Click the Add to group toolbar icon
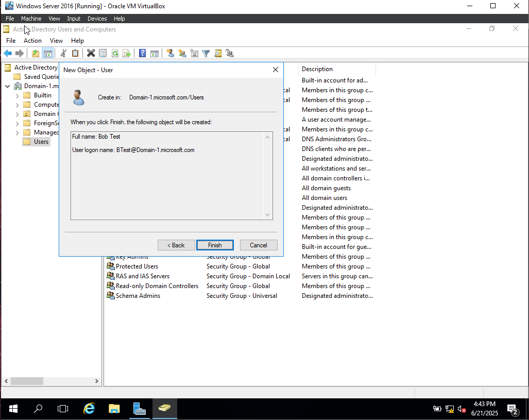 (x=230, y=54)
